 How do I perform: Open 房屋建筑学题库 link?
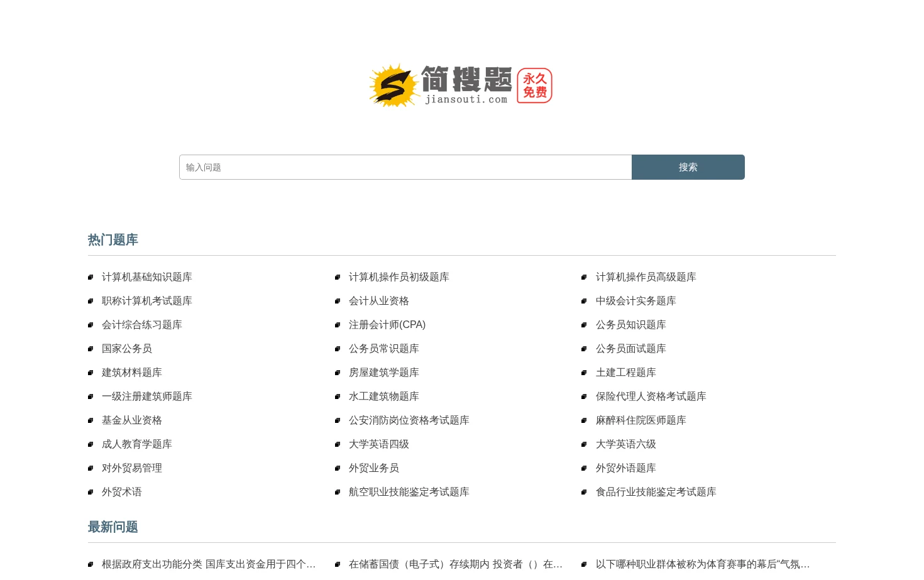(384, 373)
